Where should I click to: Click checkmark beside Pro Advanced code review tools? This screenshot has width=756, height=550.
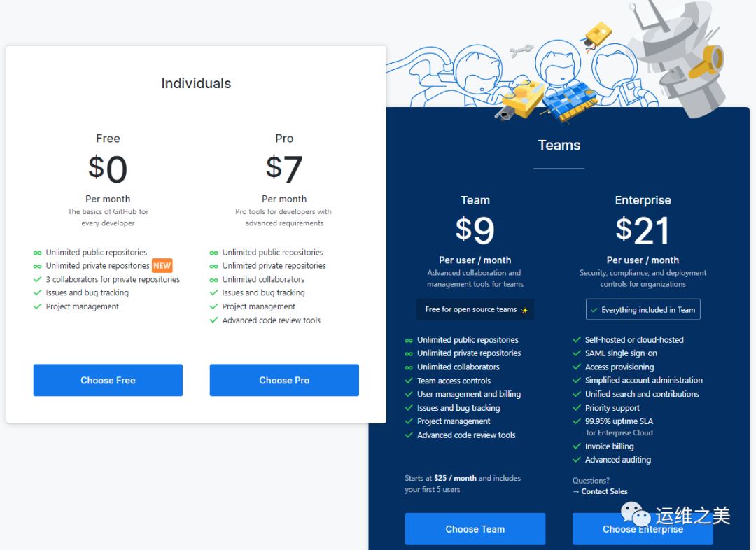coord(213,320)
